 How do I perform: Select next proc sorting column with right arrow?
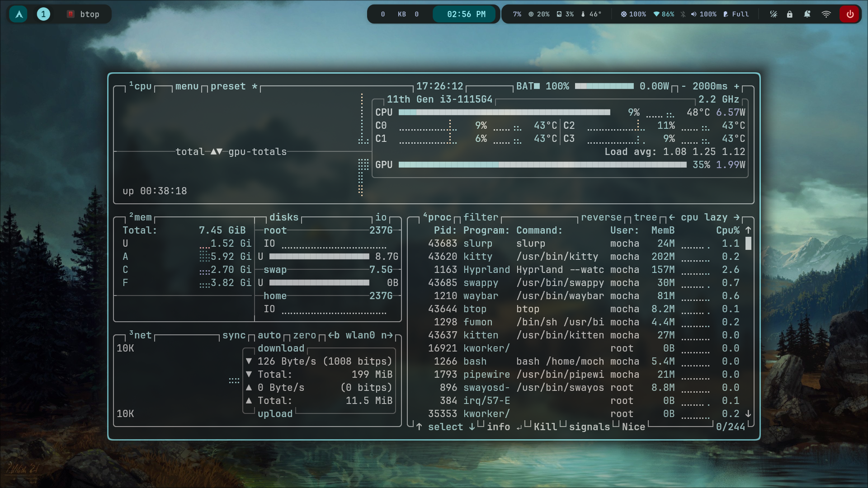(736, 217)
